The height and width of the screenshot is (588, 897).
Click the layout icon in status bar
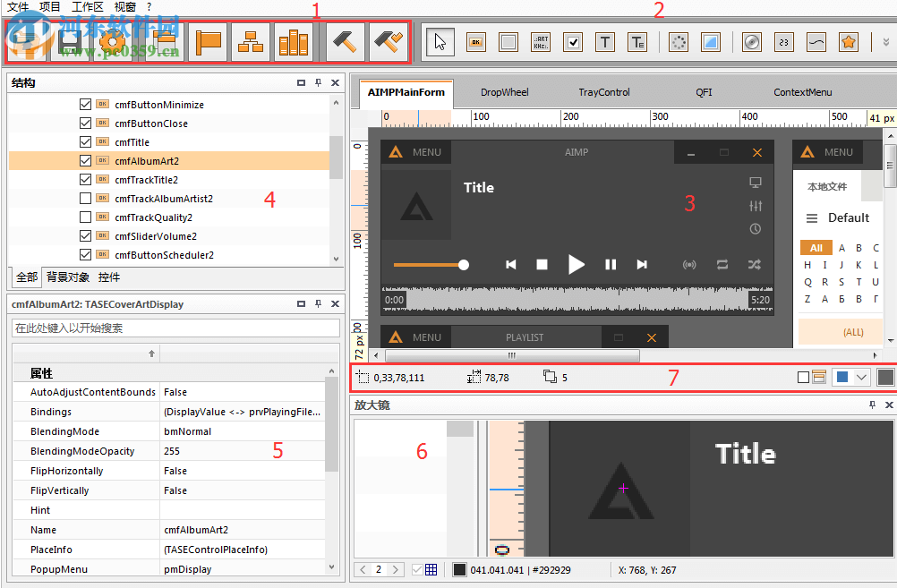(819, 377)
